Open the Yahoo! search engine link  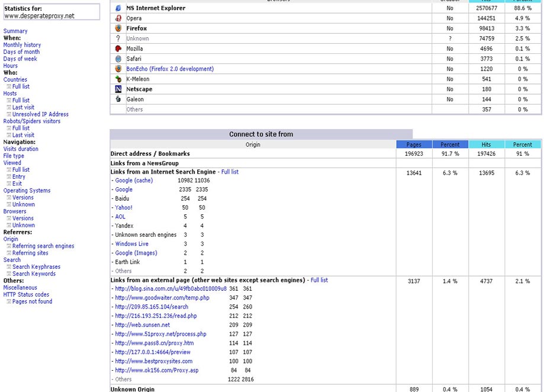[x=124, y=207]
